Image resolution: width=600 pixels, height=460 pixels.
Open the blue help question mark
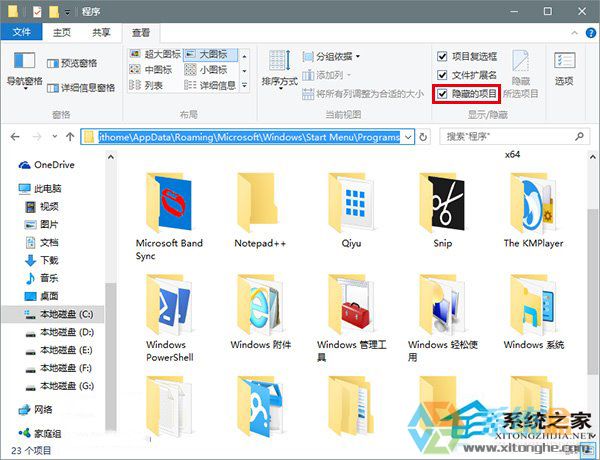pyautogui.click(x=591, y=33)
